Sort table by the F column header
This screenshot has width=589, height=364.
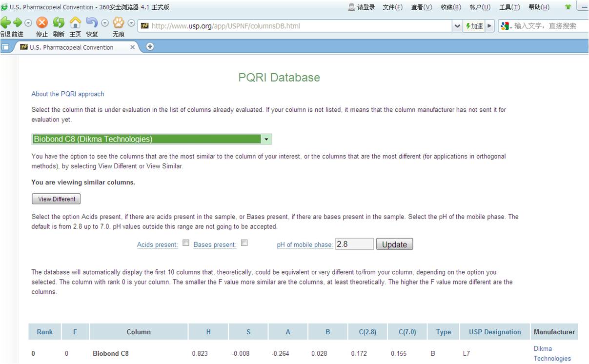(75, 332)
